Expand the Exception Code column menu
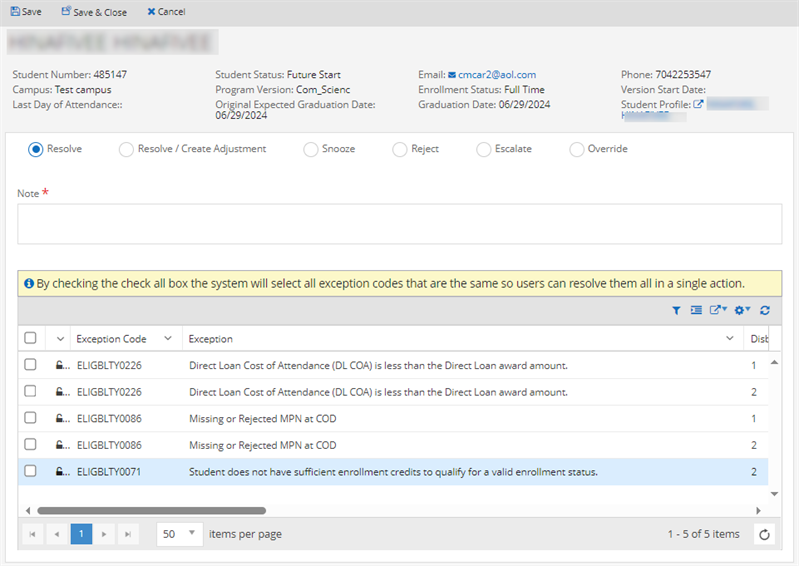 click(167, 339)
